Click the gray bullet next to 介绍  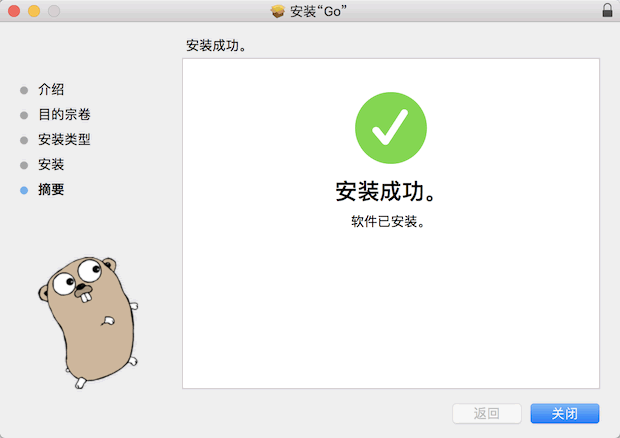[x=24, y=90]
